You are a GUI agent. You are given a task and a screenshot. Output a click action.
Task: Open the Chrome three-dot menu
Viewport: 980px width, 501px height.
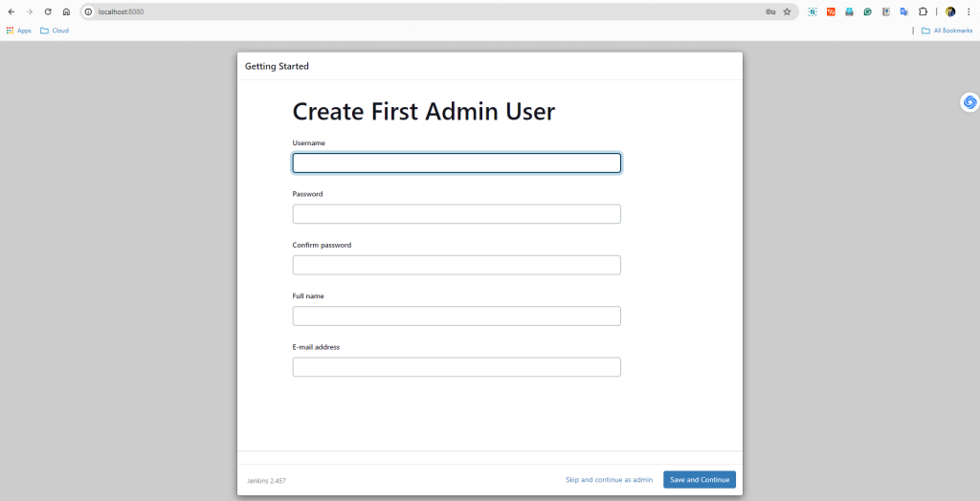click(x=969, y=11)
